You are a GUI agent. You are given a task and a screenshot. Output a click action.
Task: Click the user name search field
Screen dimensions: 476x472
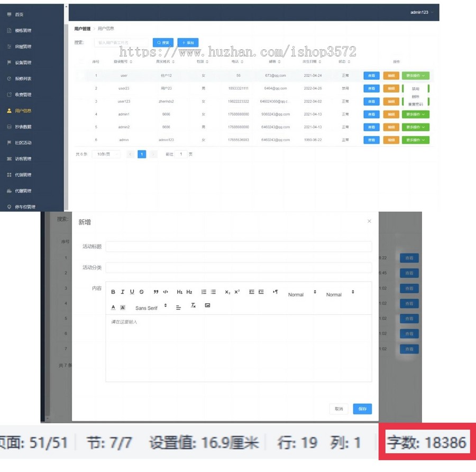[122, 42]
